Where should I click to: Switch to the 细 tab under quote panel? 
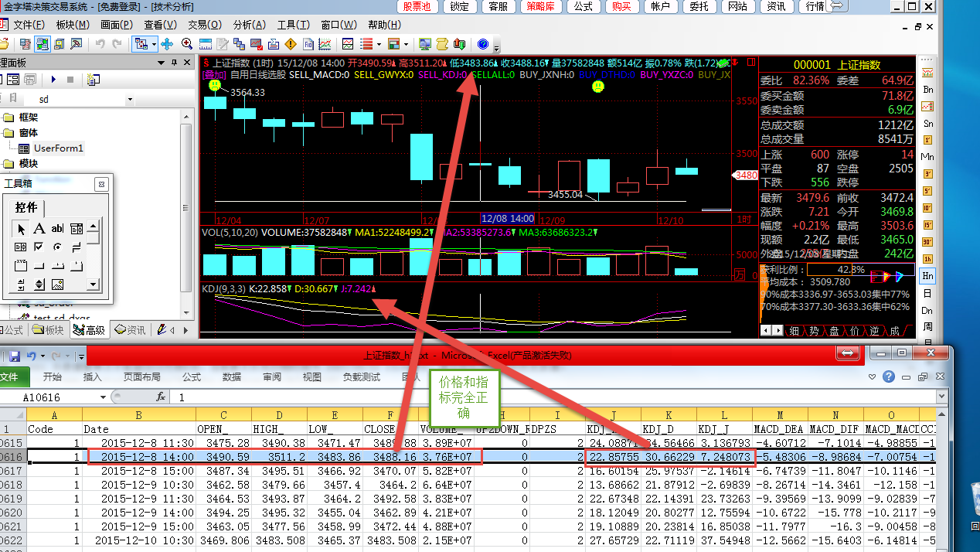[795, 331]
